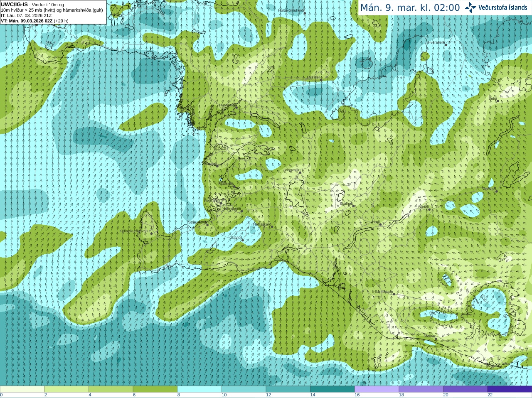Select the 16–18 m/s lavender legend swatch
Viewport: 532px width, 398px height.
coord(377,389)
